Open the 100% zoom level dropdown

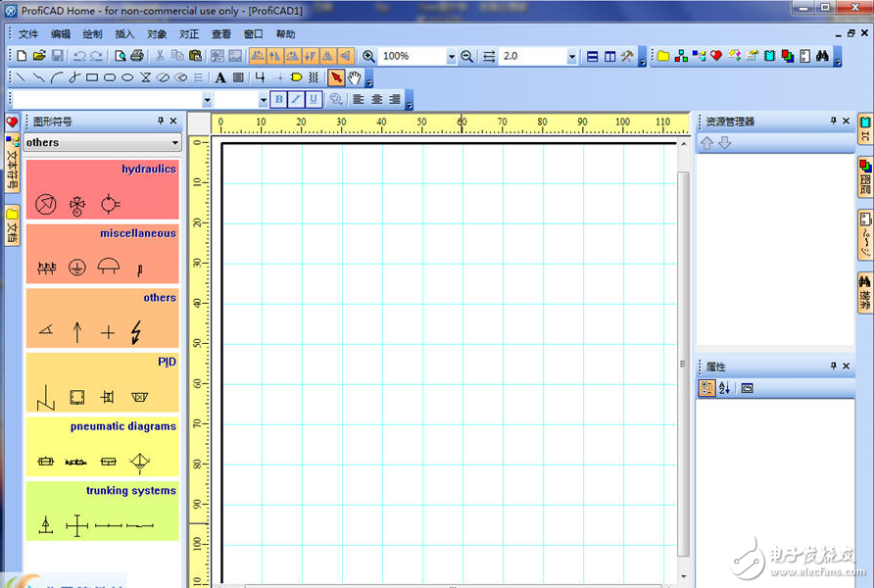452,57
